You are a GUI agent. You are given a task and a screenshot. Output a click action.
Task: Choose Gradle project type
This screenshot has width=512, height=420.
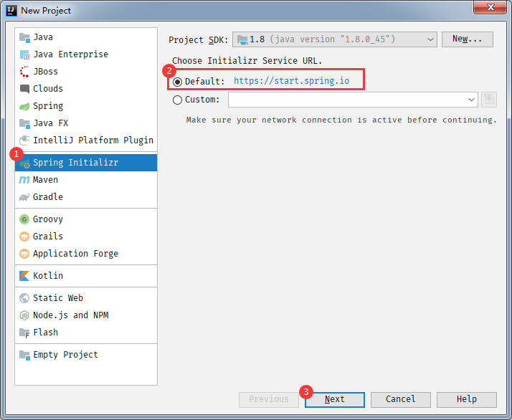(x=48, y=197)
